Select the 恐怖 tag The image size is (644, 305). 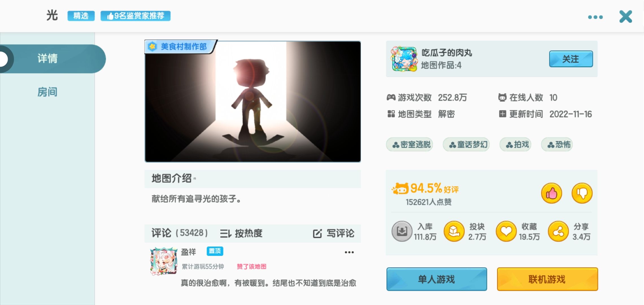click(557, 145)
